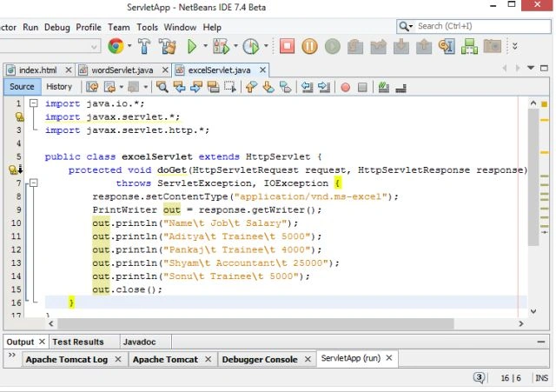
Task: Click the Find Selection magnifier icon
Action: [162, 87]
